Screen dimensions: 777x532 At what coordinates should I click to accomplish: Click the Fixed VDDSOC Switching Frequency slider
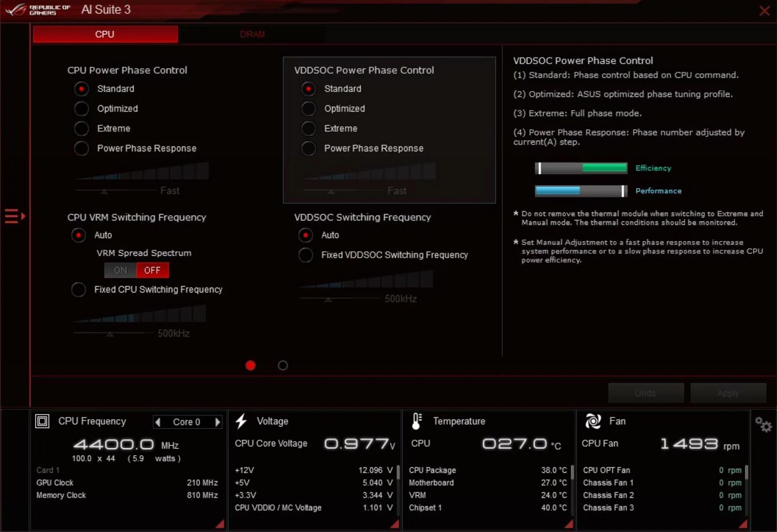340,299
